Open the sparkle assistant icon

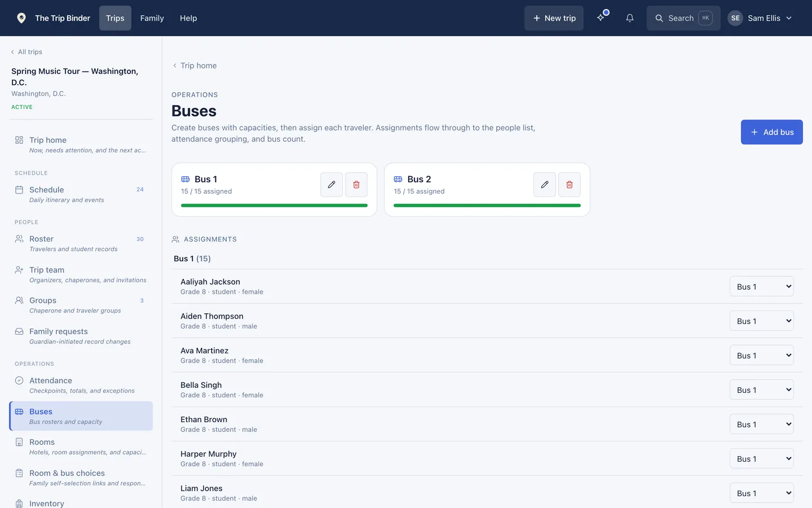(601, 18)
